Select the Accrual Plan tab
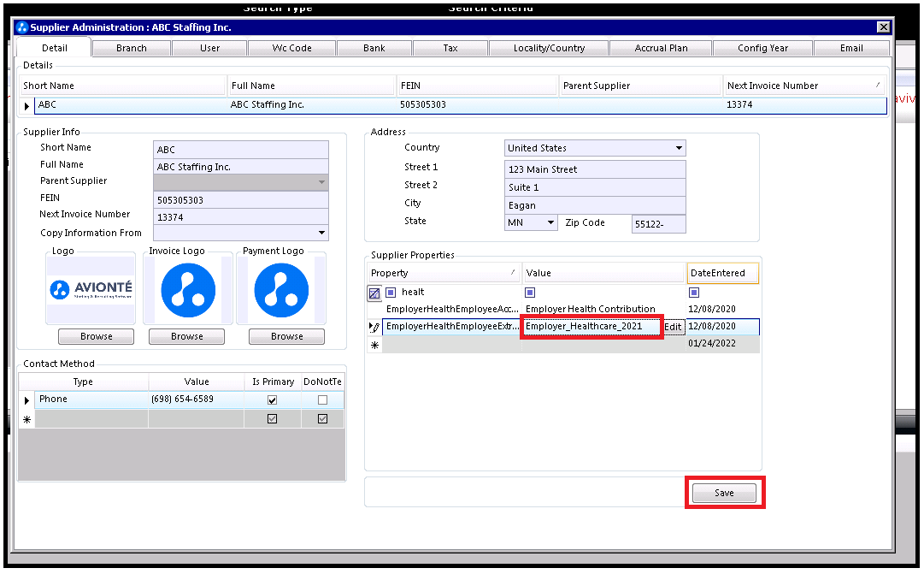Image resolution: width=924 pixels, height=574 pixels. coord(662,49)
